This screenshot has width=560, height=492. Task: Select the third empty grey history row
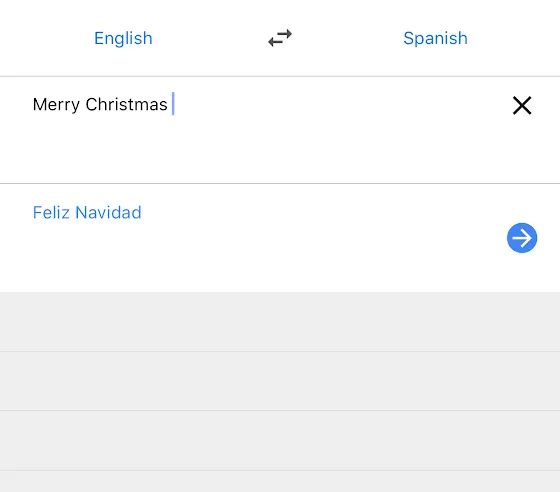[x=280, y=441]
